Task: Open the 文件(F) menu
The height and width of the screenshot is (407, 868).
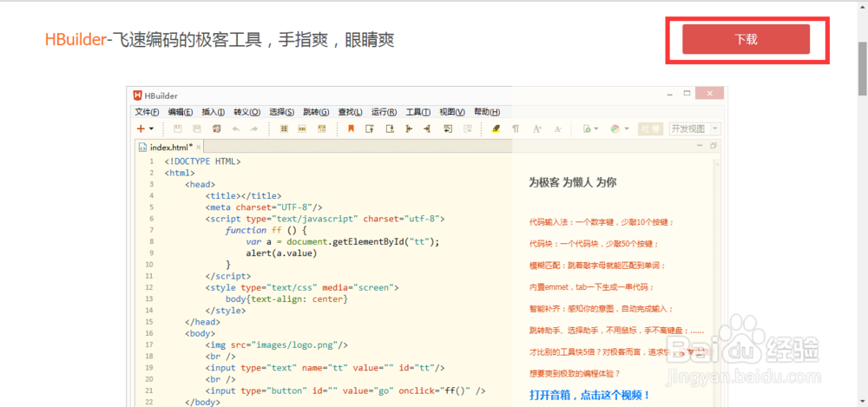Action: pyautogui.click(x=147, y=112)
